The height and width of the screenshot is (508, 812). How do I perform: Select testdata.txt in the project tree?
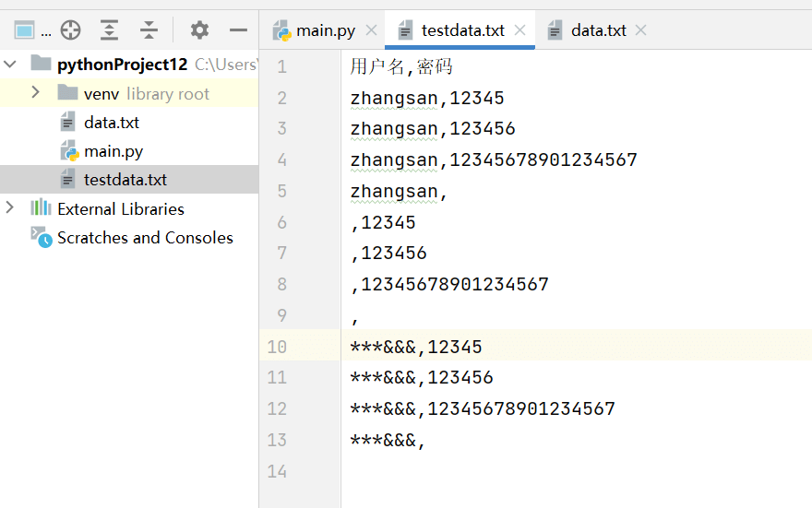tap(125, 180)
